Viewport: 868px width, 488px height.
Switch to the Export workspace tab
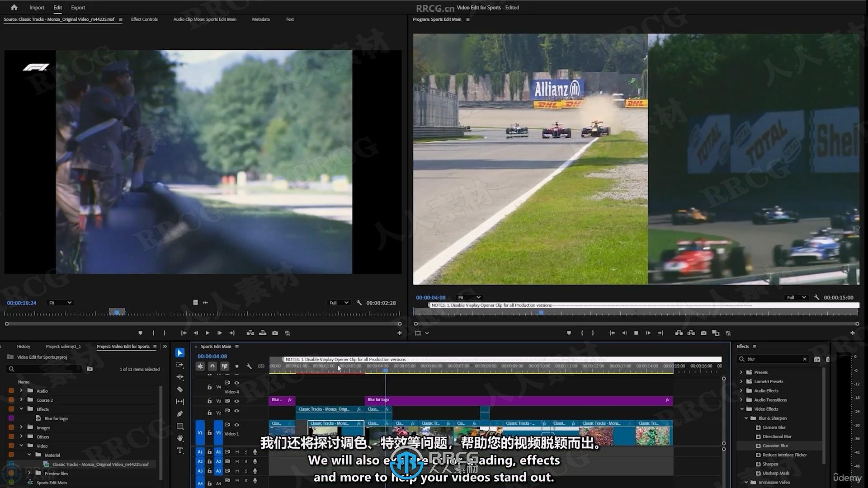pos(78,8)
